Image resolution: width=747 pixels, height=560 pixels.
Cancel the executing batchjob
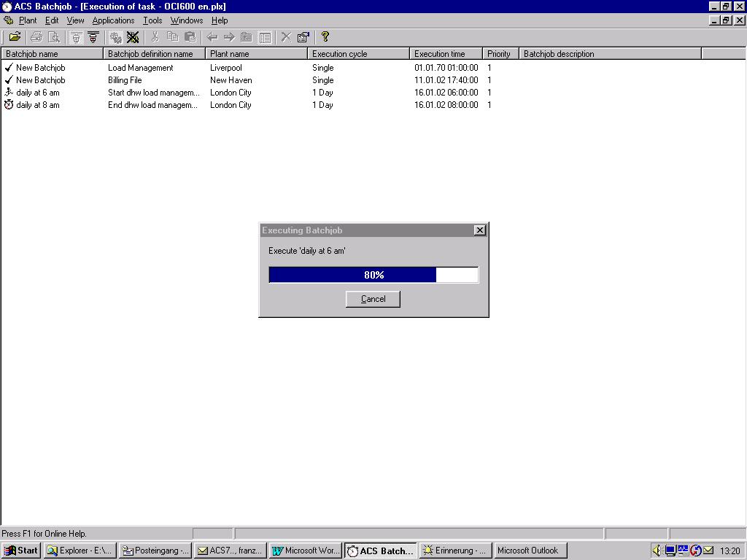373,299
